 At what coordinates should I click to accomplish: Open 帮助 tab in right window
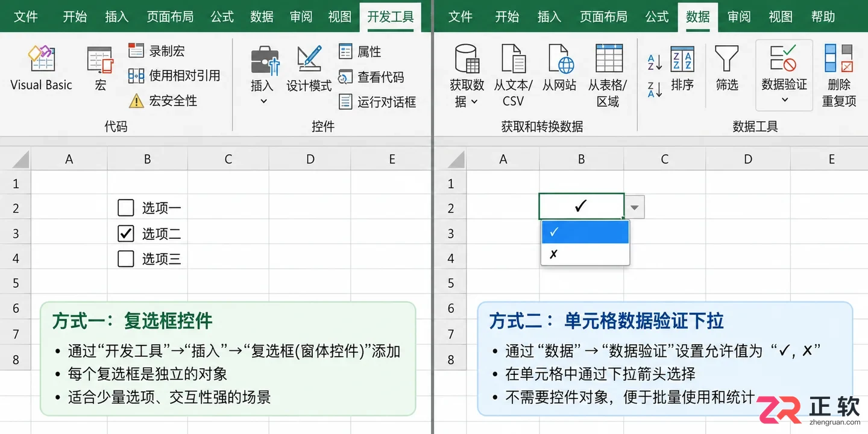823,16
